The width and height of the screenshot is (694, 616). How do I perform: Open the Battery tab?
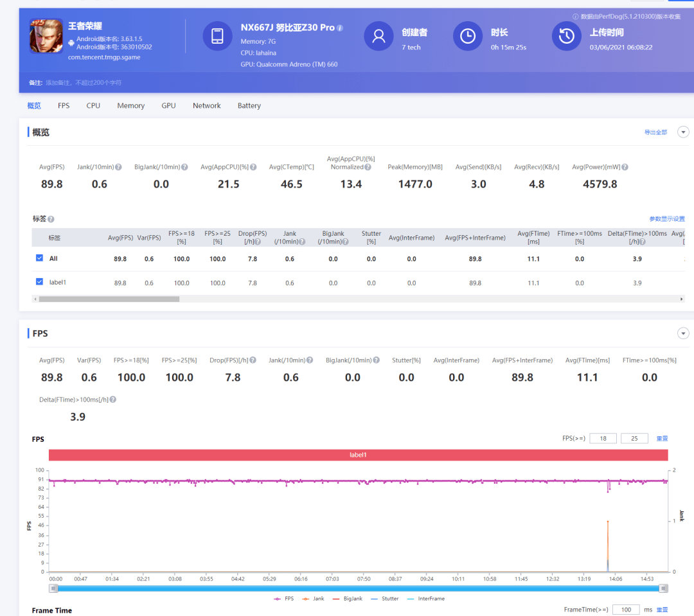[x=249, y=106]
